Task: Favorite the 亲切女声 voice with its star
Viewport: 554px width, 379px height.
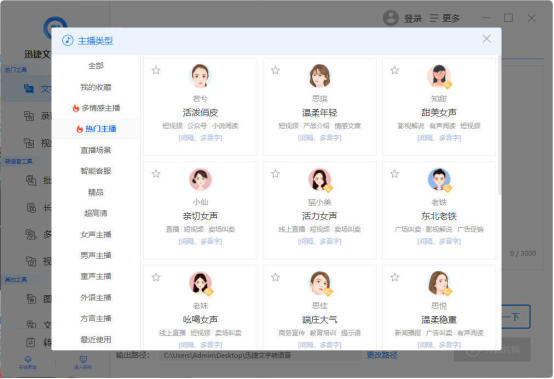Action: pos(156,174)
